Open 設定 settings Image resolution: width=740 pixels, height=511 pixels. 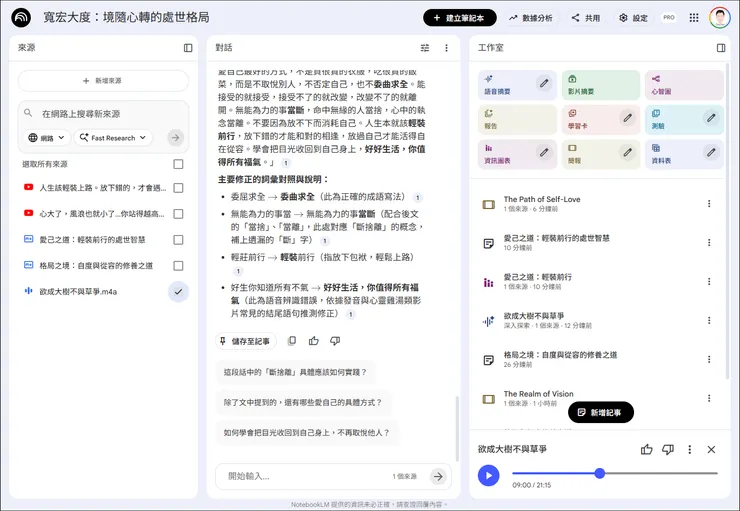coord(633,18)
